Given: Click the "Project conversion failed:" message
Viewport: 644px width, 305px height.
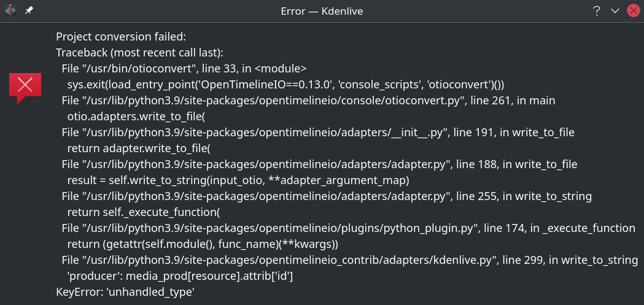Looking at the screenshot, I should coord(121,37).
